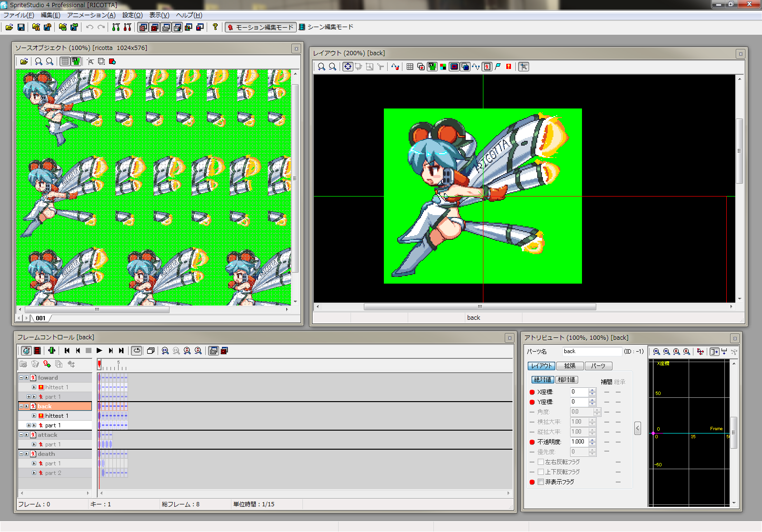This screenshot has width=762, height=532.
Task: Toggle the grid icon in source object toolbar
Action: coord(65,61)
